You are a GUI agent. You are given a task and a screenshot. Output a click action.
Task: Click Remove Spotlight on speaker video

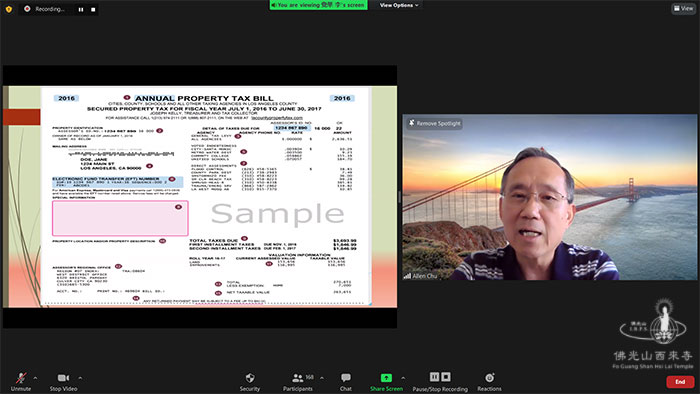434,123
